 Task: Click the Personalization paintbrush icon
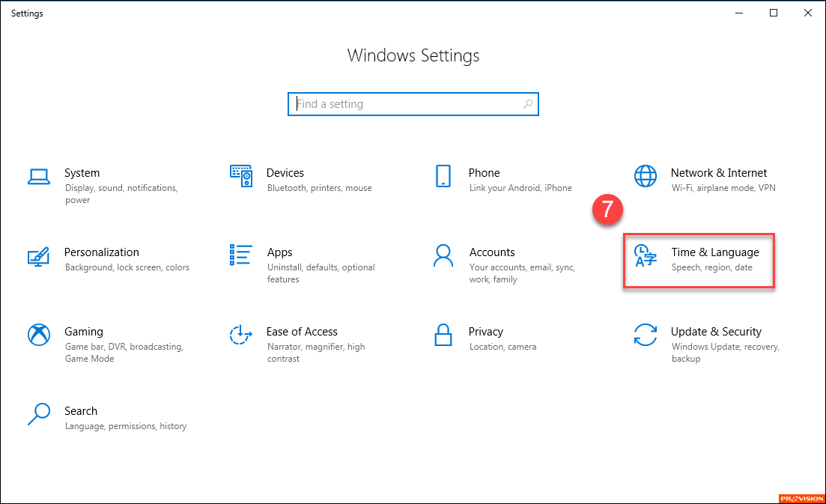point(38,256)
